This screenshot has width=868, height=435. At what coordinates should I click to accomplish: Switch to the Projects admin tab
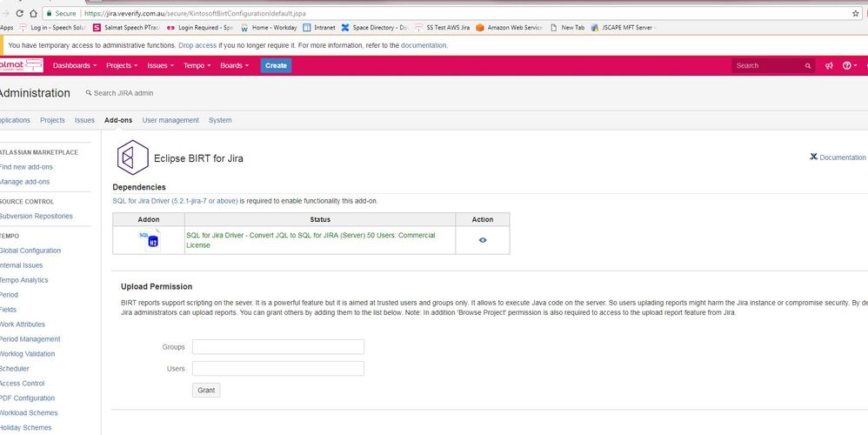point(52,120)
